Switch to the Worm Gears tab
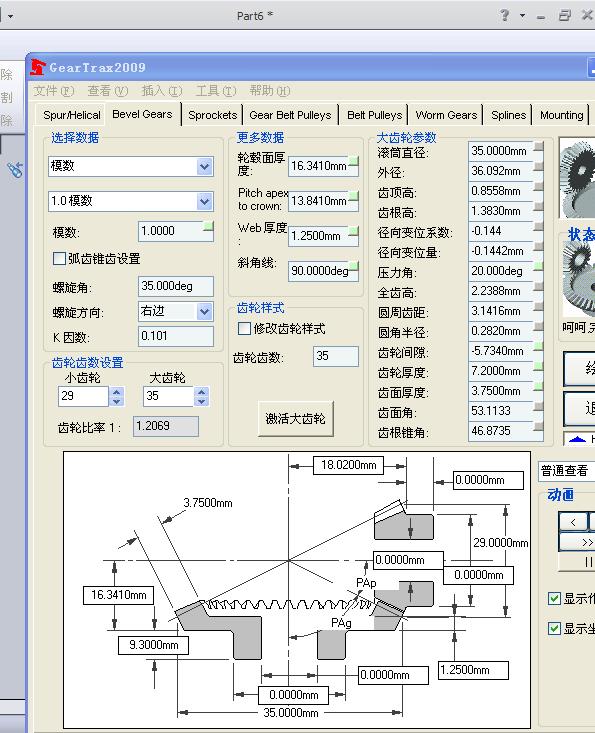 point(446,115)
